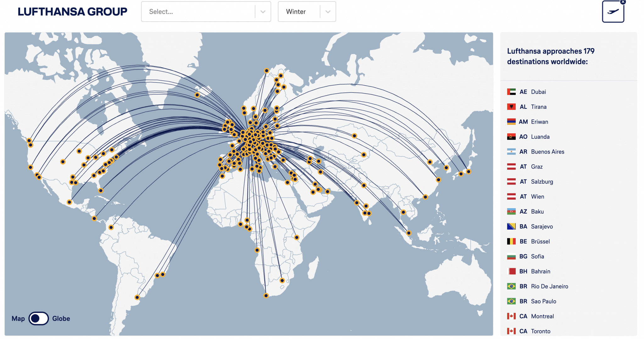Image resolution: width=644 pixels, height=339 pixels.
Task: Click the United Arab Emirates flag icon
Action: point(511,92)
